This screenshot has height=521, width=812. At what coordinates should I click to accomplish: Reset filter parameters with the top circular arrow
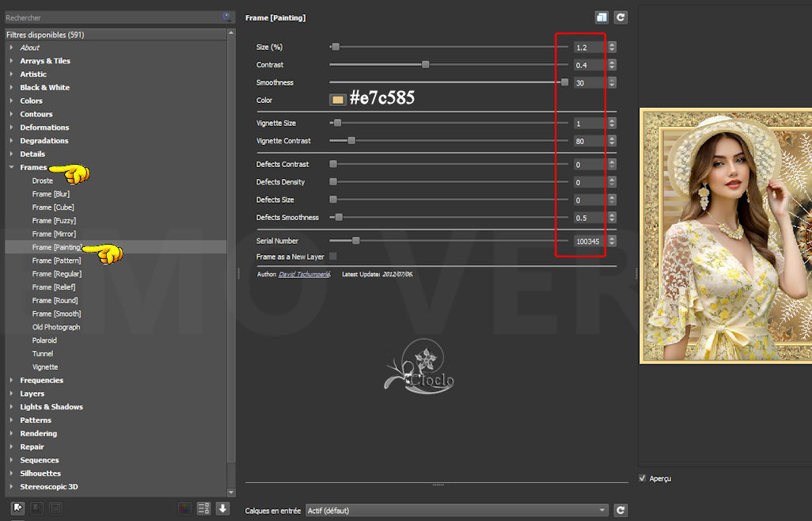pyautogui.click(x=620, y=17)
